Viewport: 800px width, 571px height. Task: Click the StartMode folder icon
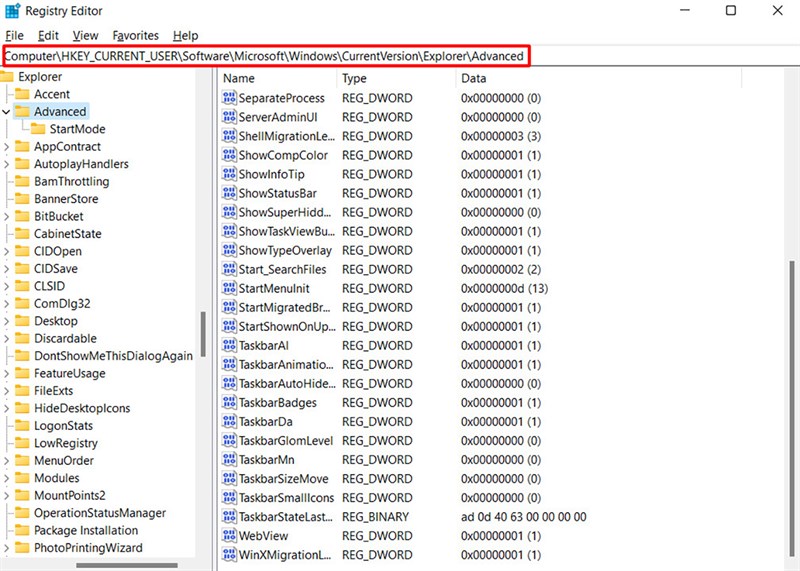[38, 129]
